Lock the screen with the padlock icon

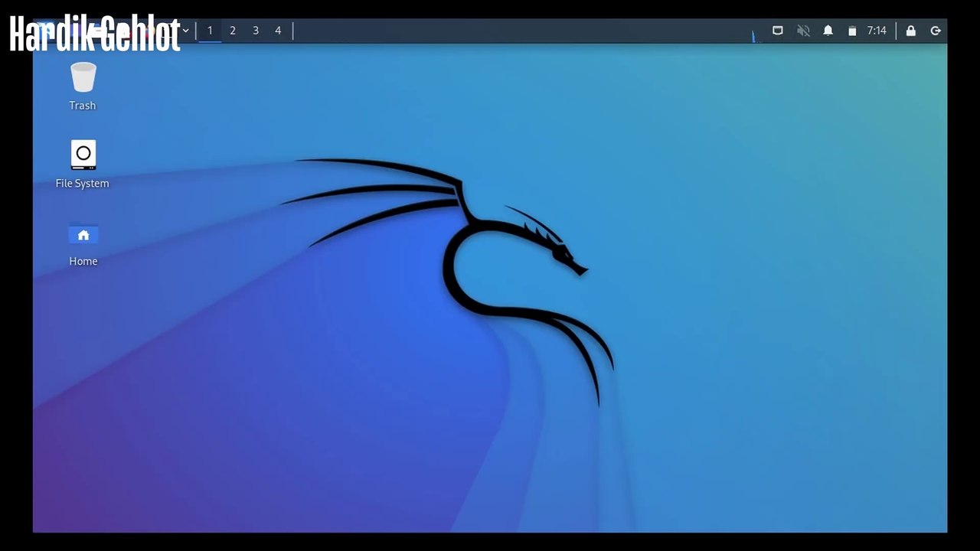[x=910, y=31]
